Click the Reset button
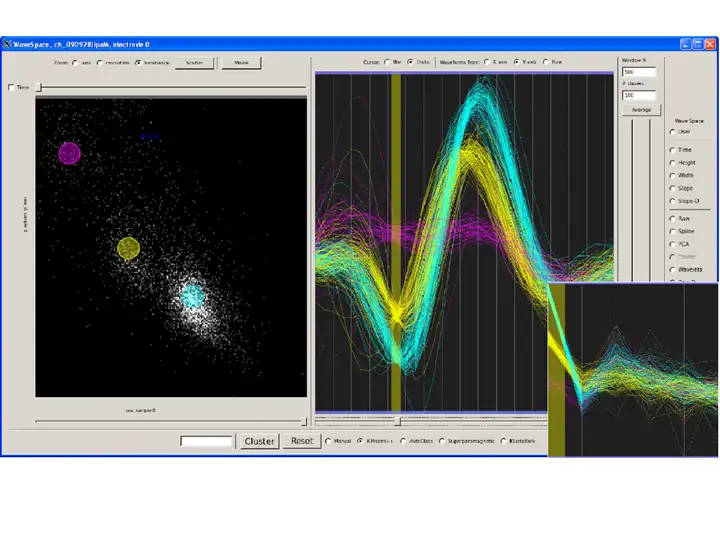This screenshot has width=720, height=540. pos(302,441)
